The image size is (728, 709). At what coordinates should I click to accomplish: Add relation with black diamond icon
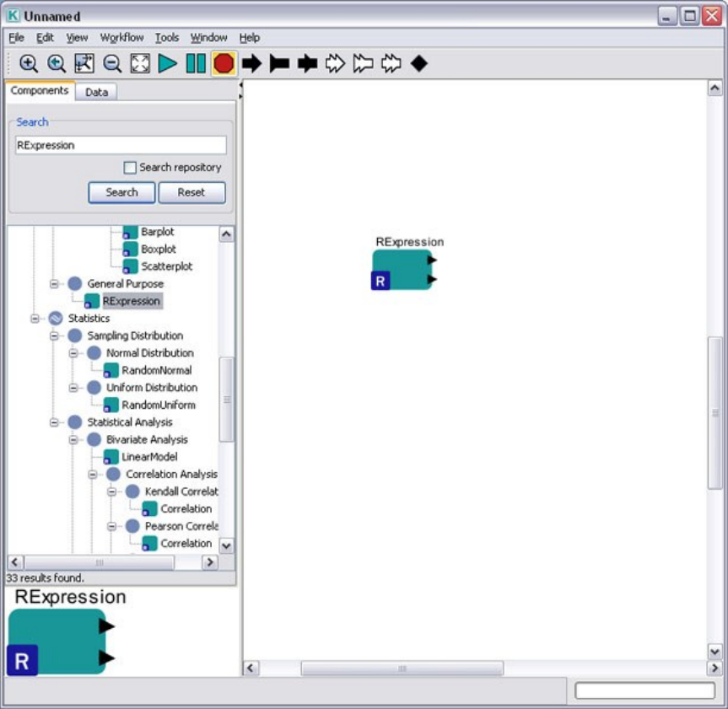point(418,63)
